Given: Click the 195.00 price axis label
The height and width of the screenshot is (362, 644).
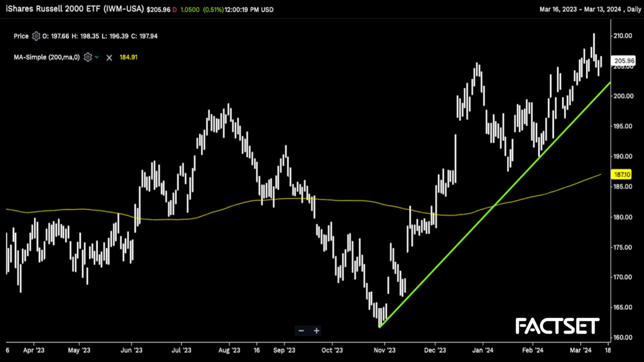Looking at the screenshot, I should tap(623, 126).
